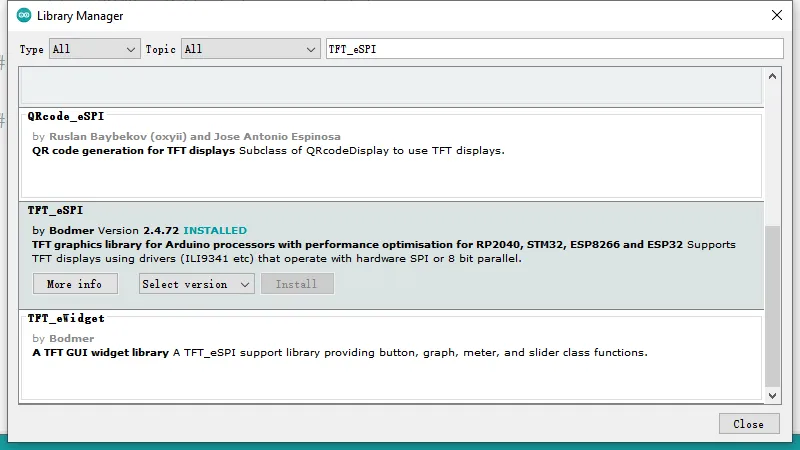Image resolution: width=800 pixels, height=450 pixels.
Task: Click the 'Topic' filter label
Action: click(x=160, y=49)
